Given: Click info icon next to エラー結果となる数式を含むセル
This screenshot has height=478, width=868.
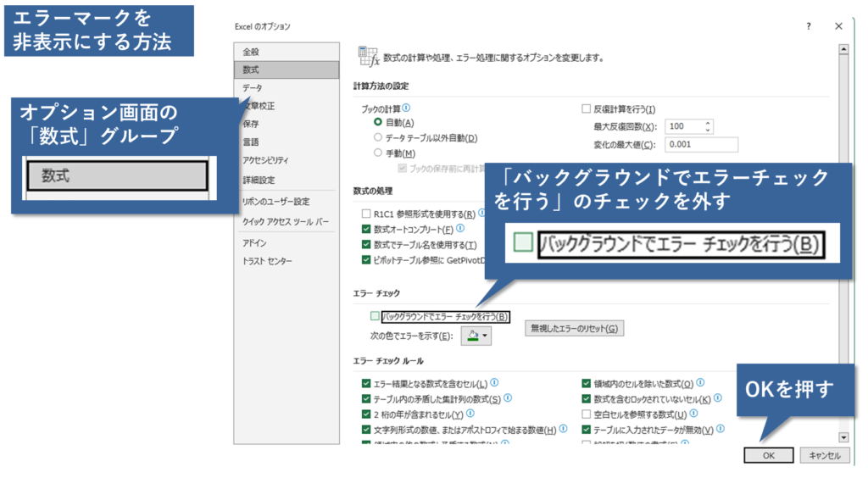Looking at the screenshot, I should click(x=494, y=383).
